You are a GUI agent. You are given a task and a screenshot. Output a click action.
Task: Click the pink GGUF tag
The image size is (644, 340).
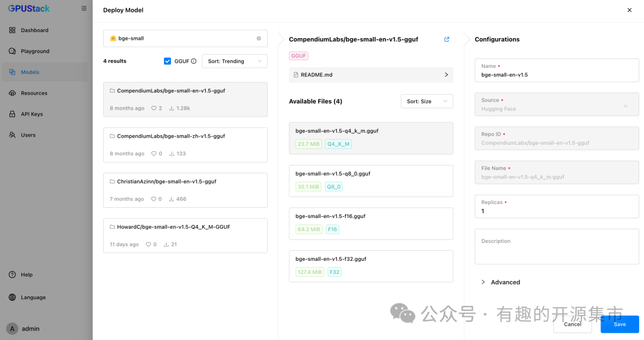[x=299, y=56]
